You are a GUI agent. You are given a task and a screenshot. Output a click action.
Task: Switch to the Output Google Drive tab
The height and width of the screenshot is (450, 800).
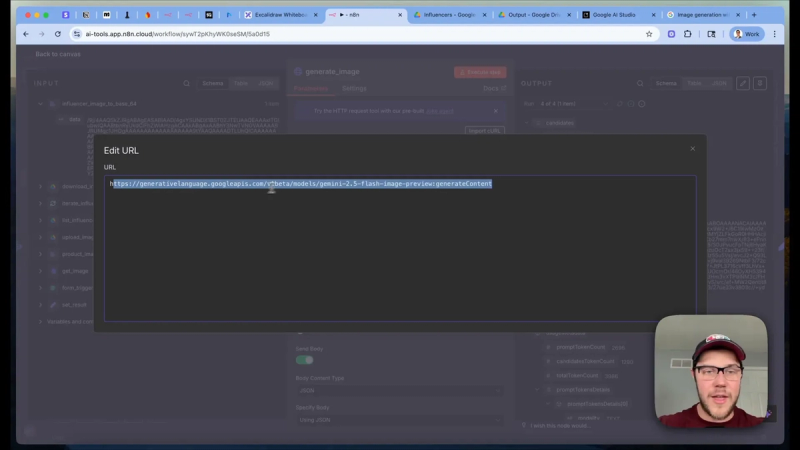(x=533, y=15)
